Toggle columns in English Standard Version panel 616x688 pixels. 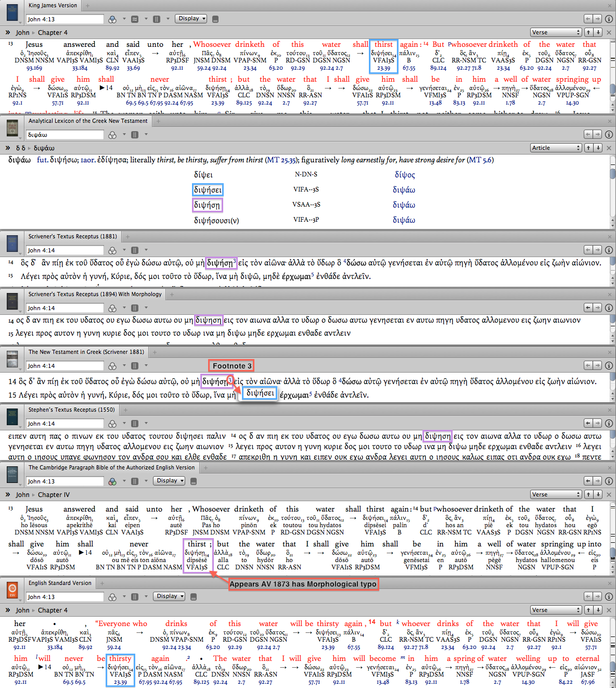(134, 597)
